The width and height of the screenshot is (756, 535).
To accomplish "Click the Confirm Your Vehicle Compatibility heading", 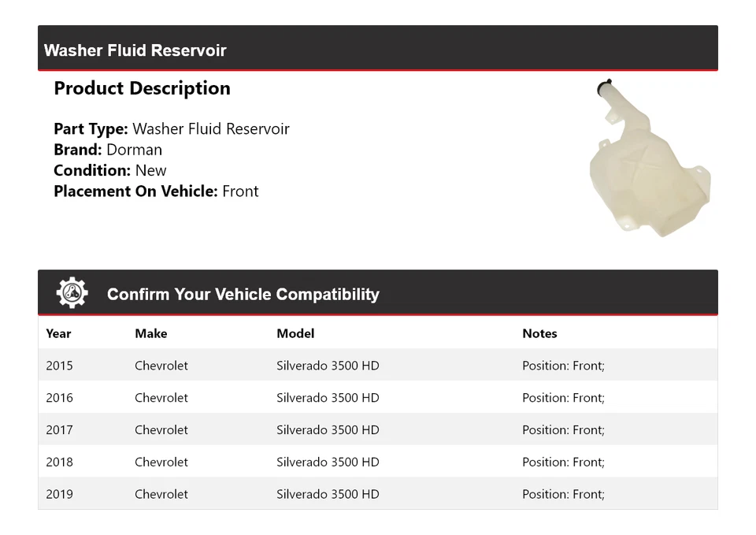I will pyautogui.click(x=243, y=294).
